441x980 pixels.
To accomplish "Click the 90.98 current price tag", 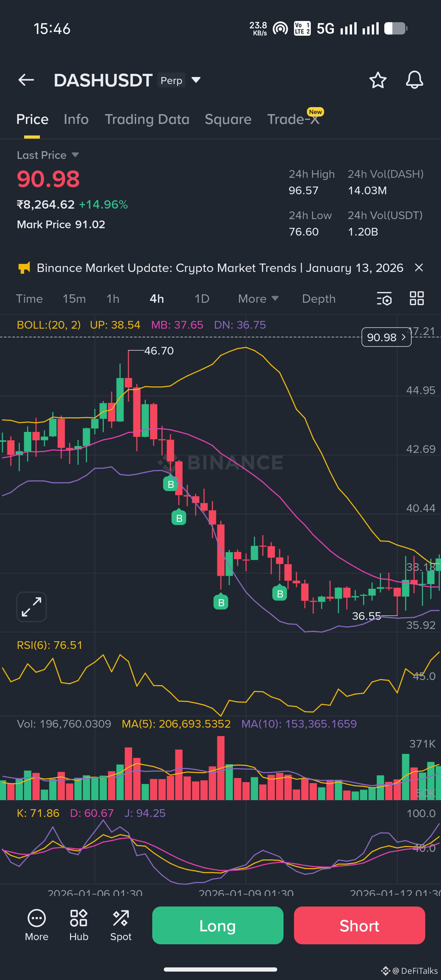I will (x=386, y=337).
